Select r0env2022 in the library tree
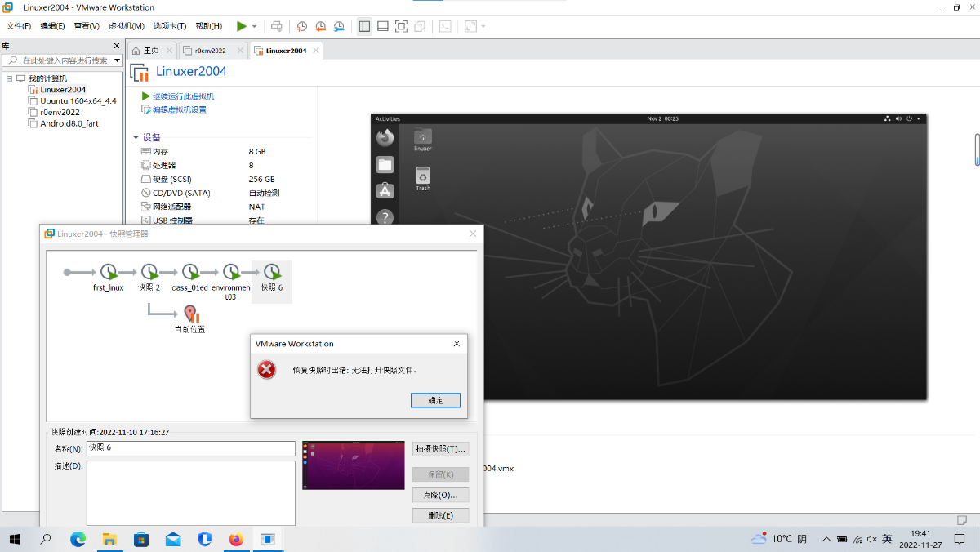The width and height of the screenshot is (980, 552). (x=60, y=113)
